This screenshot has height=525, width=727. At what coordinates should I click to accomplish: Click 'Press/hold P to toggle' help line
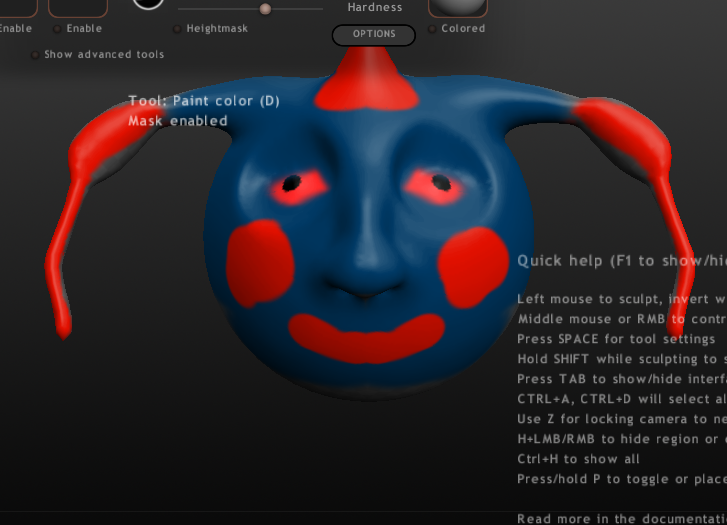click(x=622, y=479)
